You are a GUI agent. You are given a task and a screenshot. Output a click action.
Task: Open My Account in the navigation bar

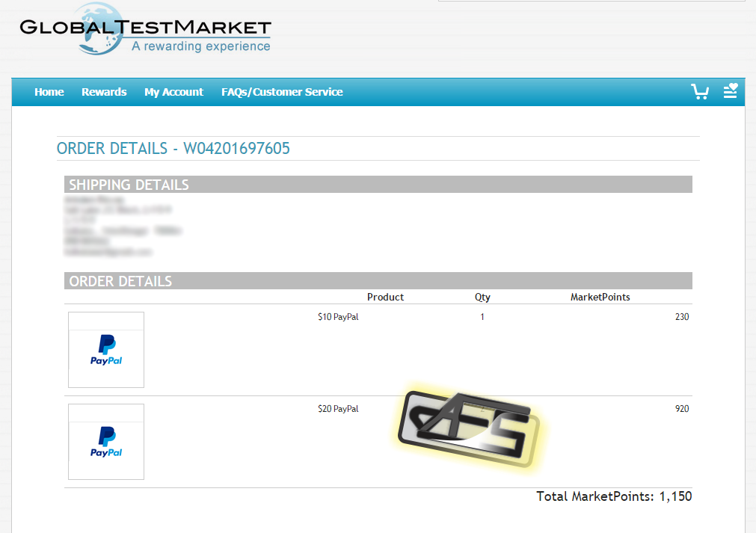coord(174,92)
